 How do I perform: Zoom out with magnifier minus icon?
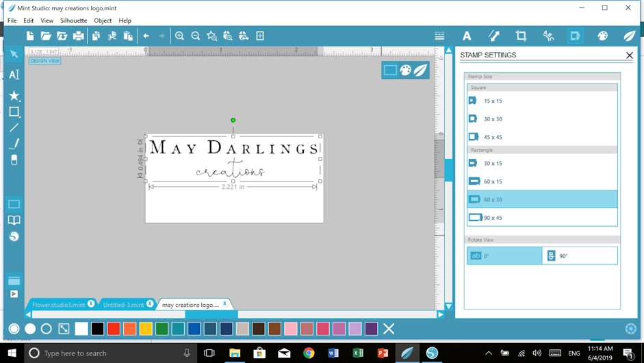196,36
